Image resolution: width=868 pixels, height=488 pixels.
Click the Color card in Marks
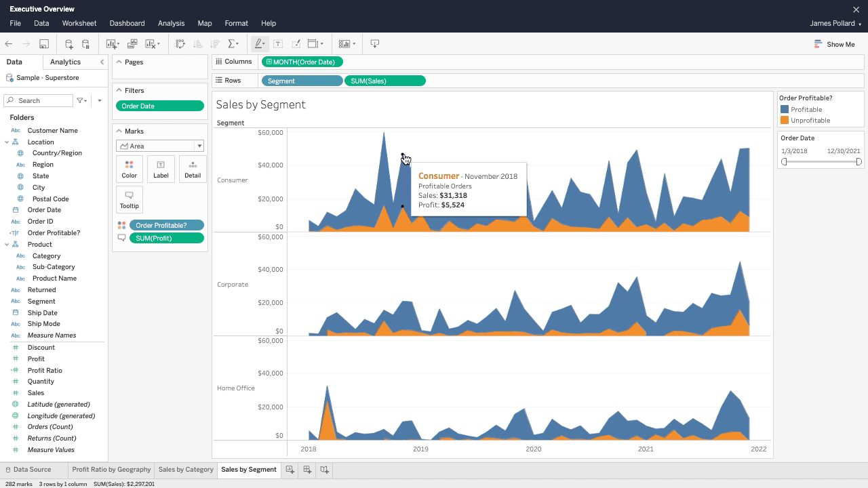(x=129, y=168)
